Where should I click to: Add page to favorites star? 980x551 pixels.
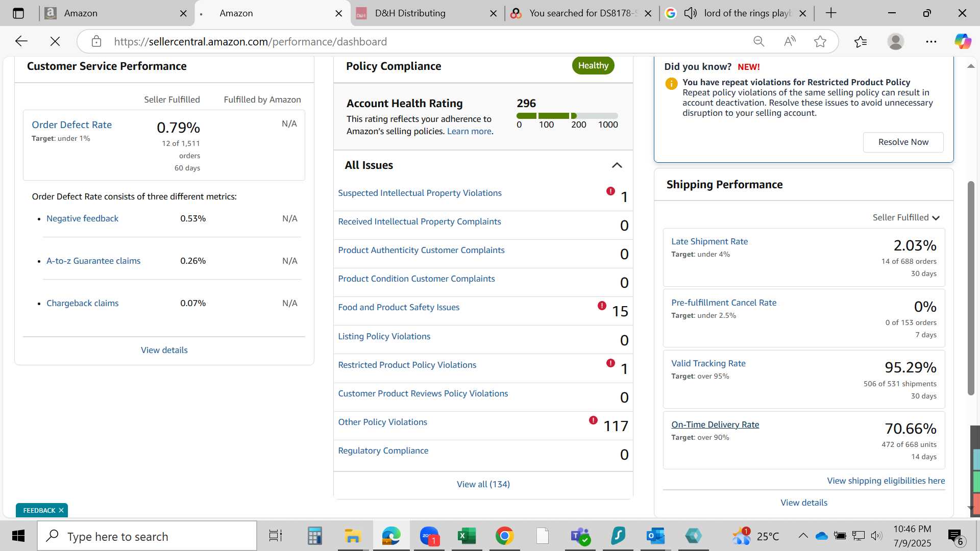820,41
